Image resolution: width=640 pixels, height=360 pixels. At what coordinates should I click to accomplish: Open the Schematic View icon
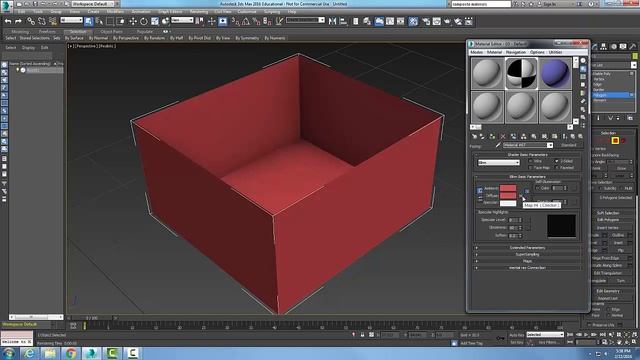tap(400, 21)
